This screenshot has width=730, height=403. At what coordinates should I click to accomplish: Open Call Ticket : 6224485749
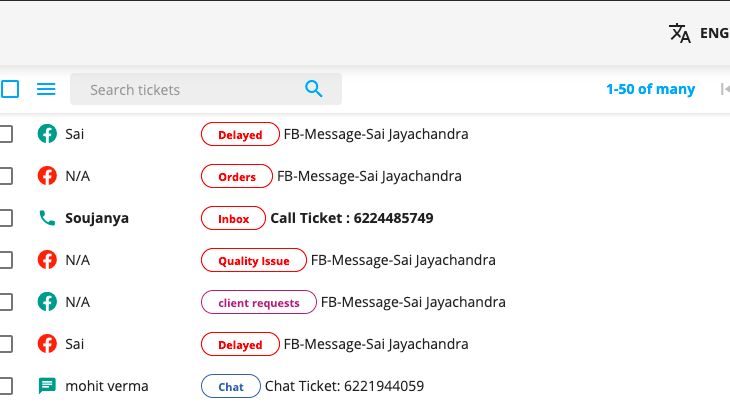(351, 218)
